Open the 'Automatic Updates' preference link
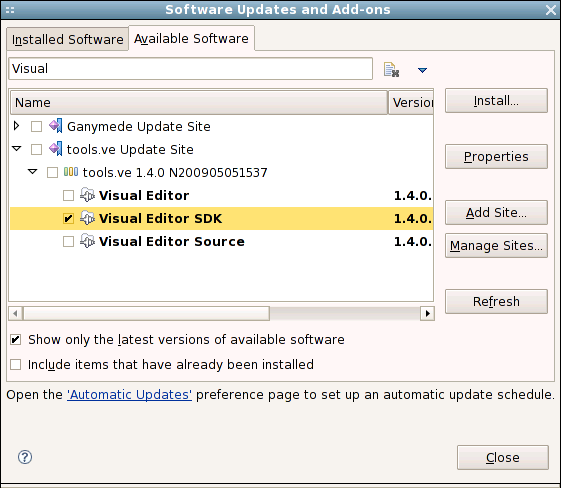 (x=129, y=395)
